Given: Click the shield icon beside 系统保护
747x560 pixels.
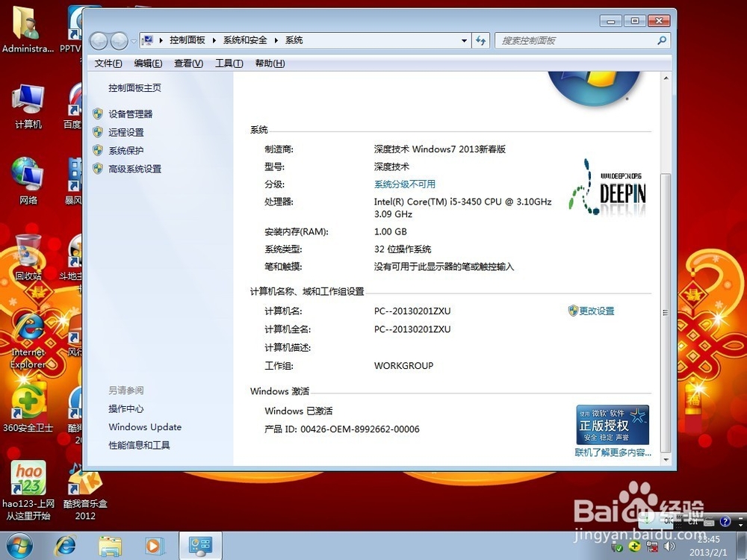Looking at the screenshot, I should pos(98,150).
